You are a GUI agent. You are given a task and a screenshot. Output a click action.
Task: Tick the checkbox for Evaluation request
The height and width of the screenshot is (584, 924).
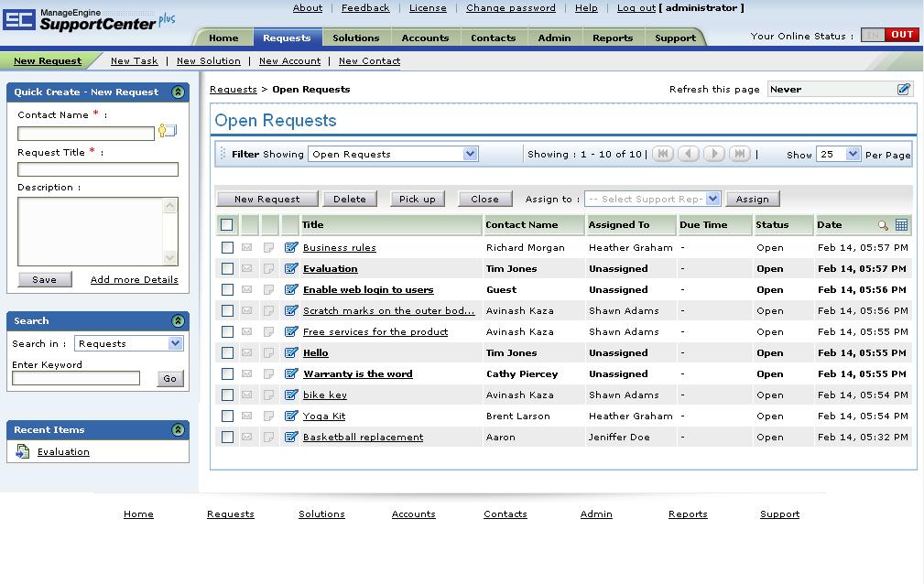click(x=227, y=269)
